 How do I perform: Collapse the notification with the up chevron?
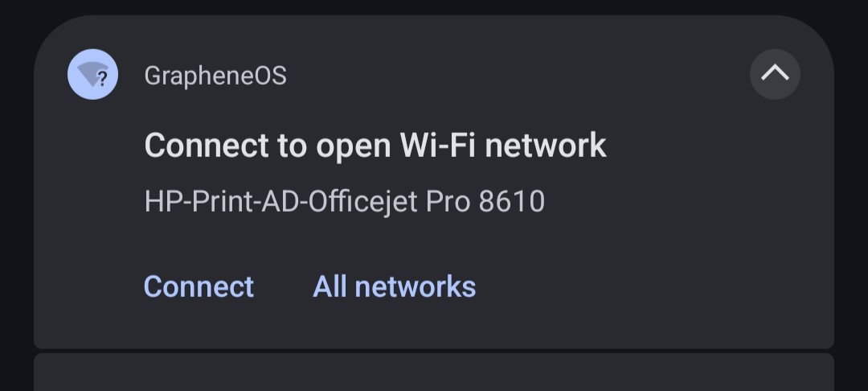(x=775, y=74)
